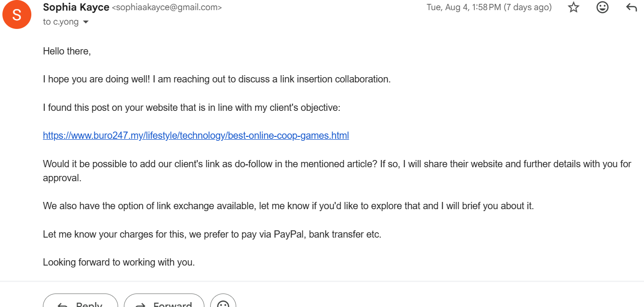Viewport: 644px width, 307px height.
Task: Click the sophiaakayce@gmail.com address
Action: (167, 8)
